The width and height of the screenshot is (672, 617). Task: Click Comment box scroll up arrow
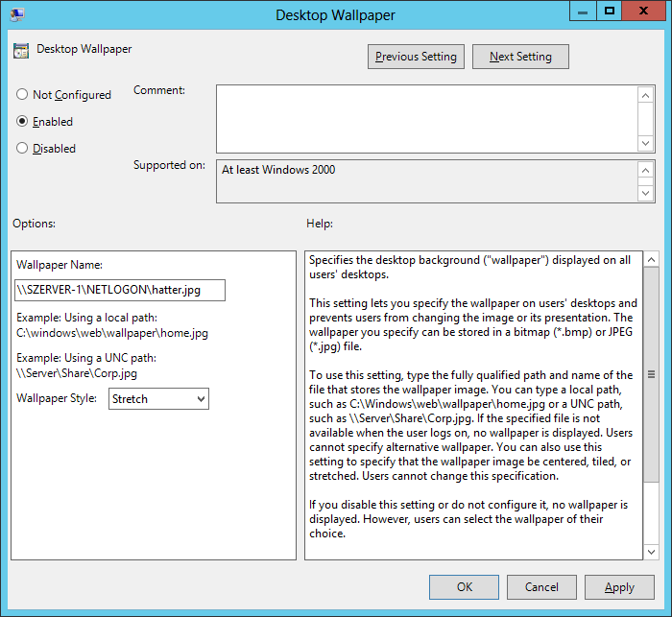[x=646, y=95]
